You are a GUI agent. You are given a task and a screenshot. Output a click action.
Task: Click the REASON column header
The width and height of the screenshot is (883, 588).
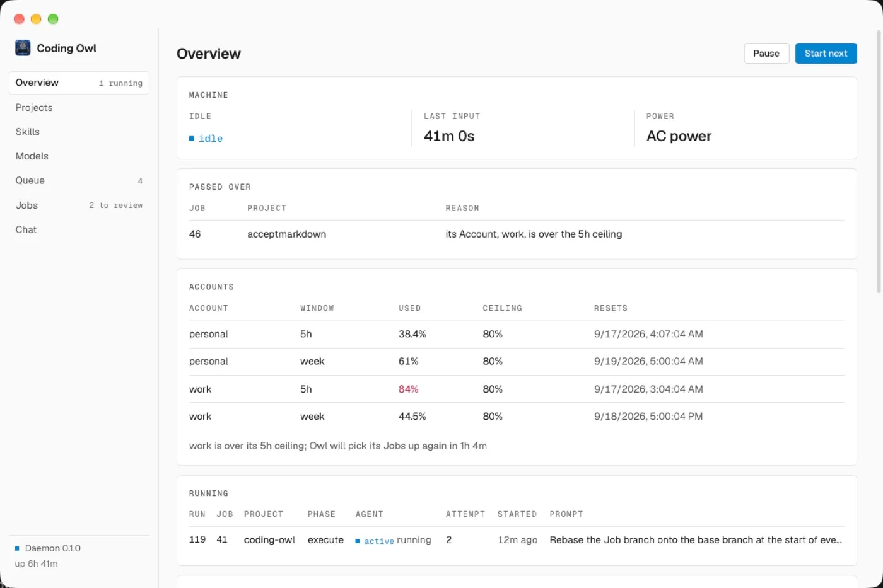pyautogui.click(x=462, y=208)
